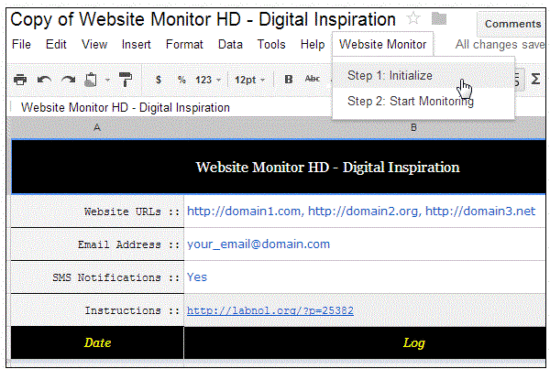The height and width of the screenshot is (369, 550).
Task: Choose Step 2: Start Monitoring
Action: point(423,101)
